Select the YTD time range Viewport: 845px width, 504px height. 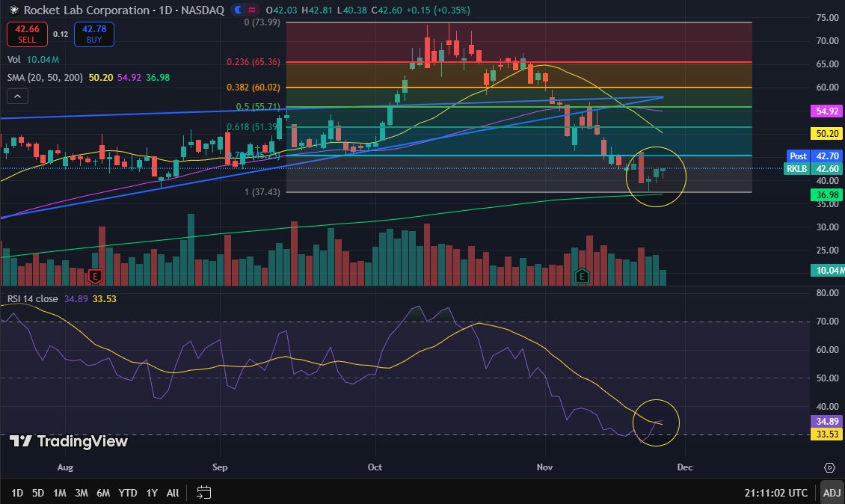[127, 493]
